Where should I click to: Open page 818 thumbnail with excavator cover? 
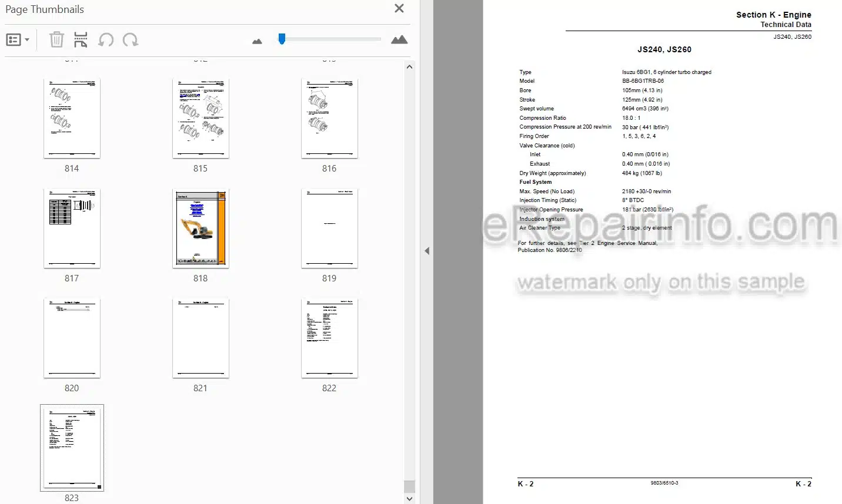201,228
